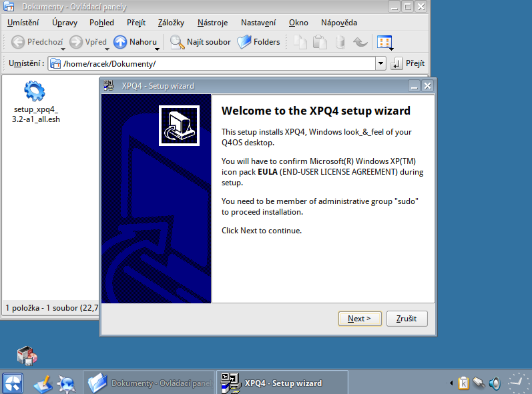Open the software installer desktop icon
This screenshot has height=394, width=532.
point(27,355)
